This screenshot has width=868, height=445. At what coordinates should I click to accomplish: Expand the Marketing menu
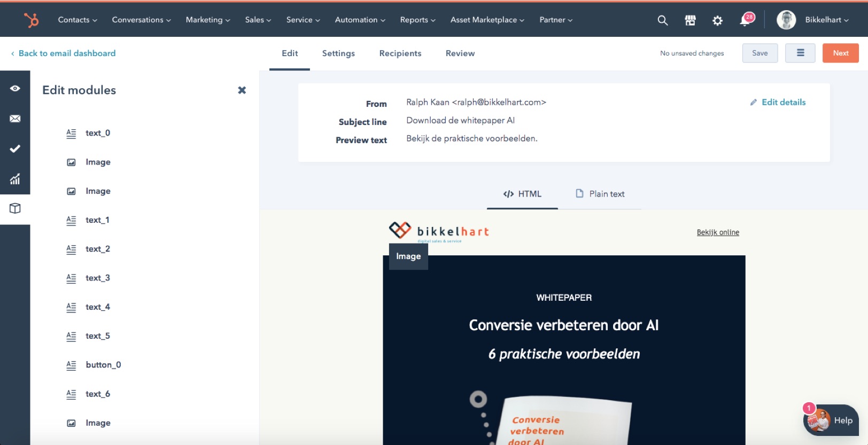[208, 20]
